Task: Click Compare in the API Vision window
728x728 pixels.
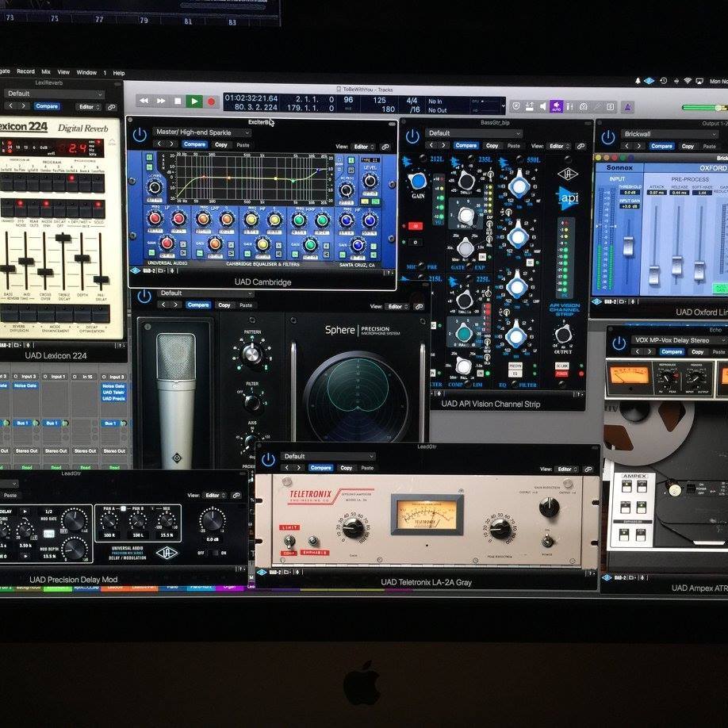Action: click(466, 145)
